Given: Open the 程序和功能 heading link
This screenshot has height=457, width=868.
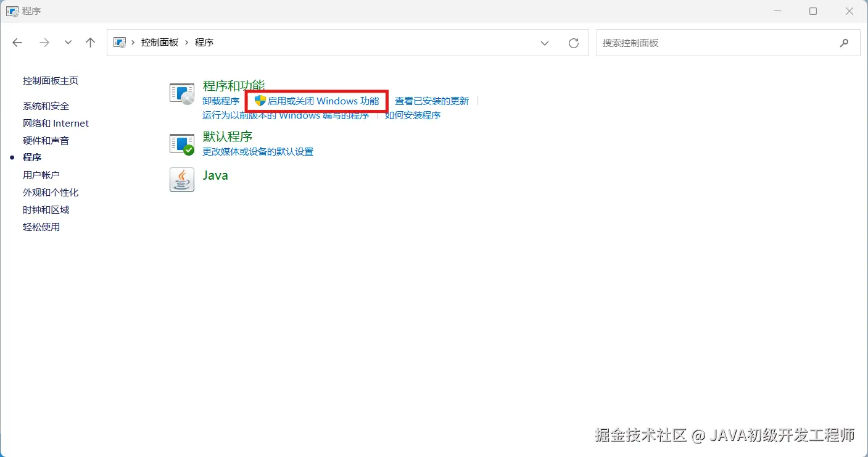Looking at the screenshot, I should click(234, 85).
